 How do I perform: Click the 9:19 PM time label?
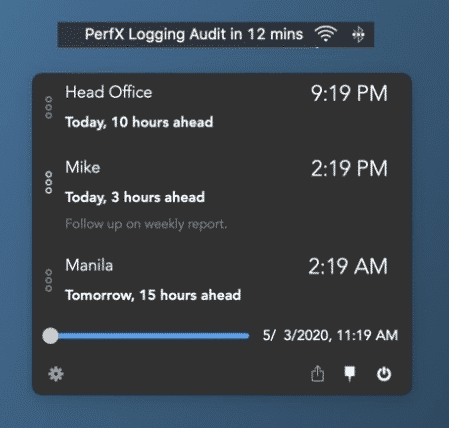[349, 93]
